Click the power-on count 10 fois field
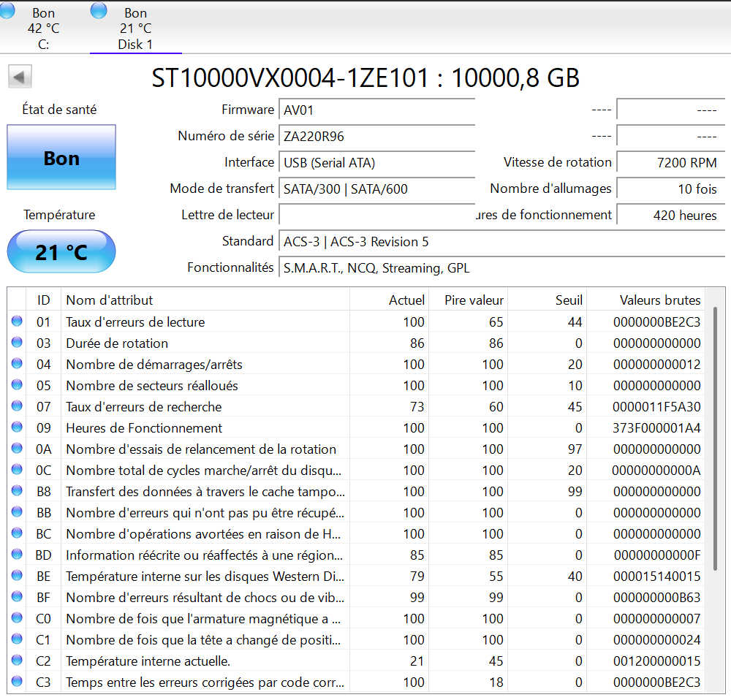This screenshot has height=700, width=731. (671, 189)
